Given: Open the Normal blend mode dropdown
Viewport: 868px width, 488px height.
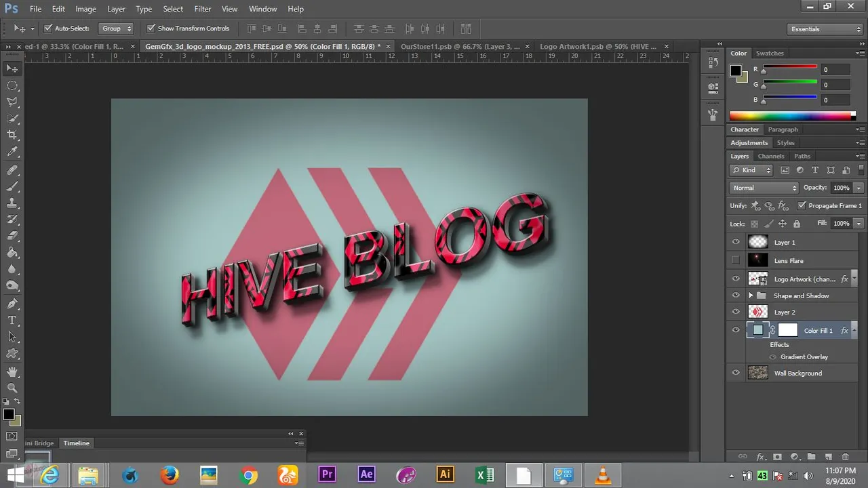Looking at the screenshot, I should pyautogui.click(x=764, y=188).
